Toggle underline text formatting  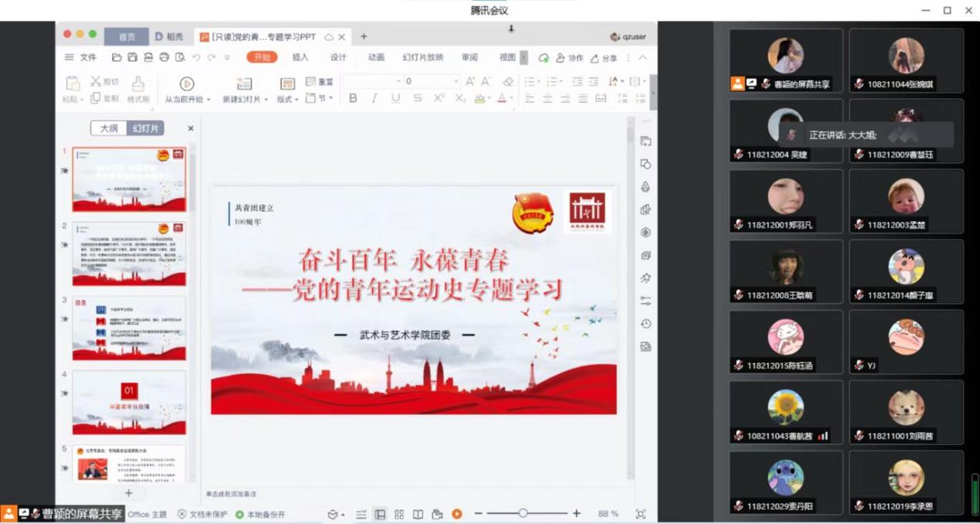coord(395,98)
